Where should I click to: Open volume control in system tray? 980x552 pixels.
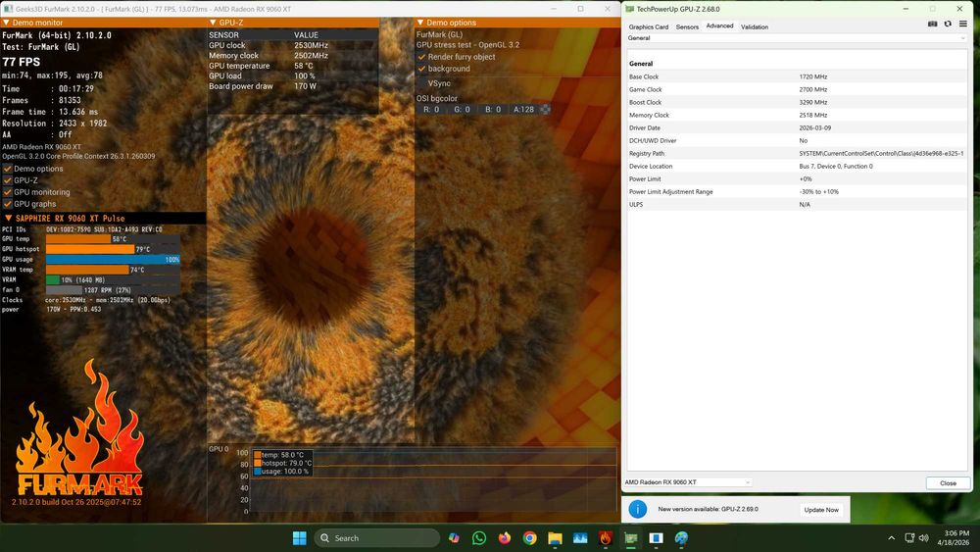[x=924, y=537]
